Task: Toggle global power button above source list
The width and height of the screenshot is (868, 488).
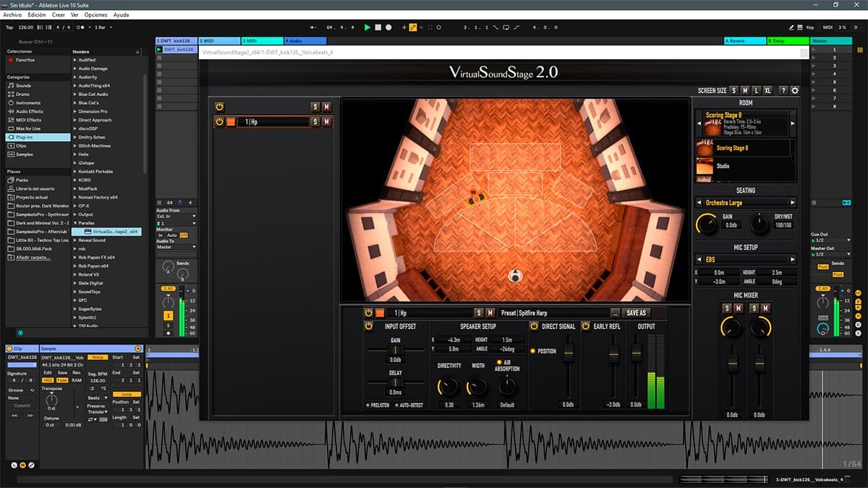Action: click(219, 106)
